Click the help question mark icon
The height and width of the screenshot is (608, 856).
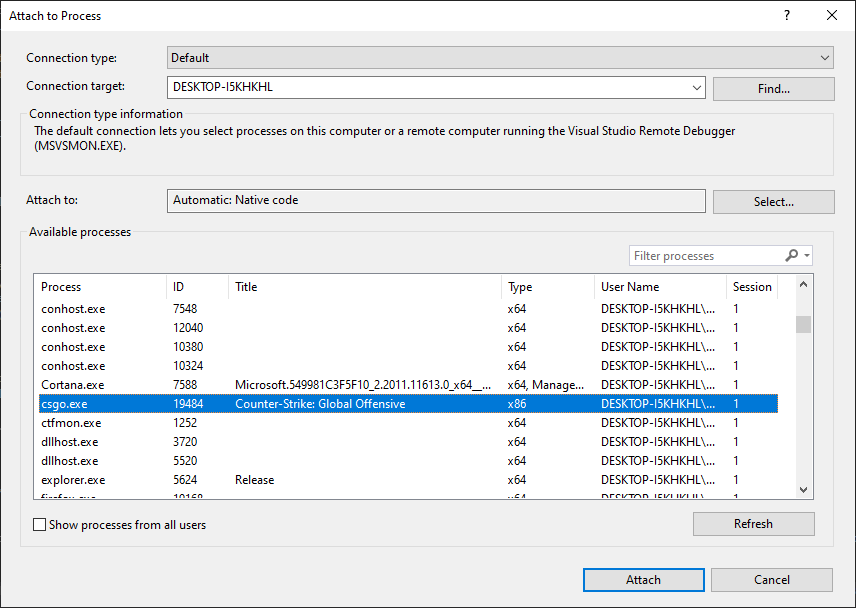tap(787, 15)
